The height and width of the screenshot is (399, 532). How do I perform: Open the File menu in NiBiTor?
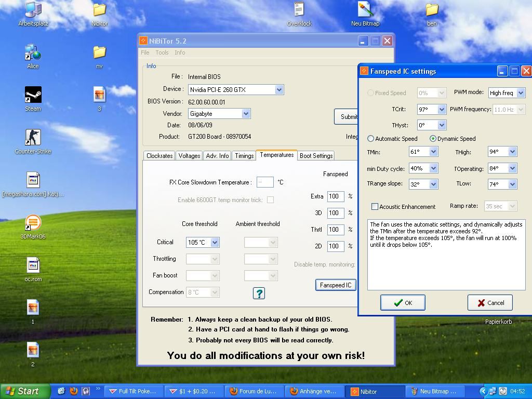click(x=145, y=52)
